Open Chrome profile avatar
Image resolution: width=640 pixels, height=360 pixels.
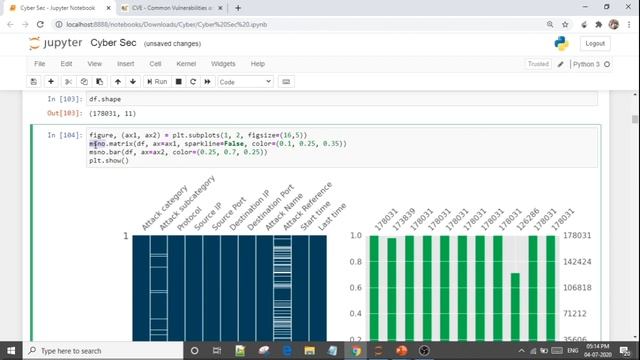(x=613, y=24)
